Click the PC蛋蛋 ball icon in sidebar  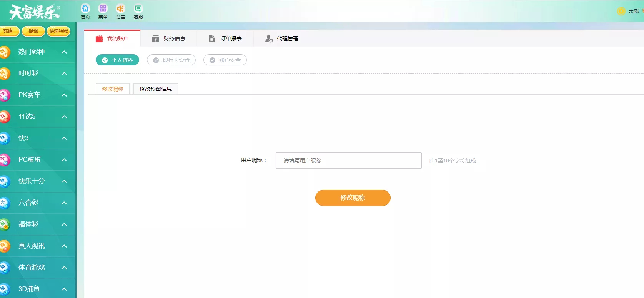(x=4, y=160)
